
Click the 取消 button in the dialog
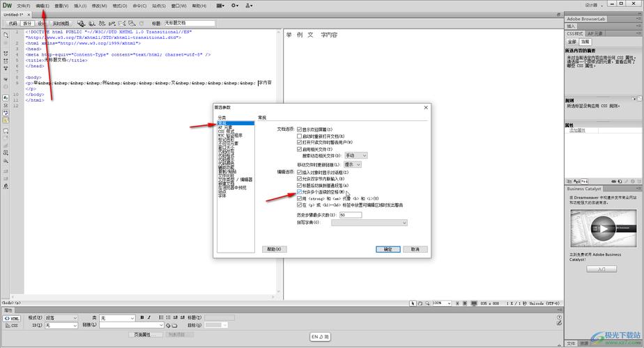click(x=415, y=249)
